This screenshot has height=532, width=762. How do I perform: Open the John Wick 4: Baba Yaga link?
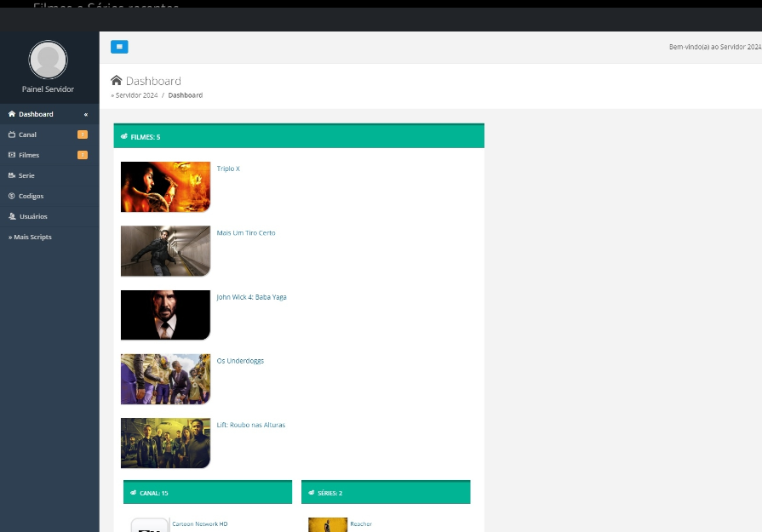(x=251, y=297)
